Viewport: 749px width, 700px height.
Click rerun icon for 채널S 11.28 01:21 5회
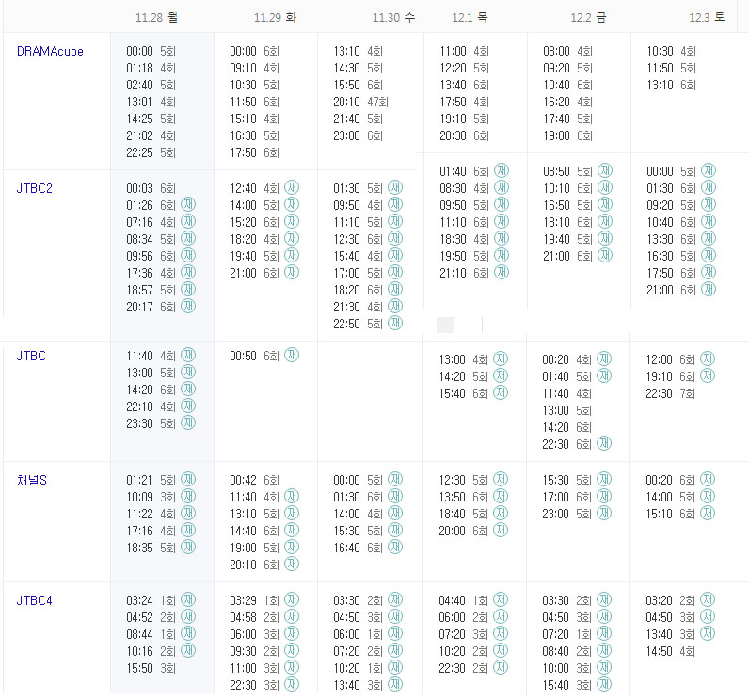[x=188, y=479]
